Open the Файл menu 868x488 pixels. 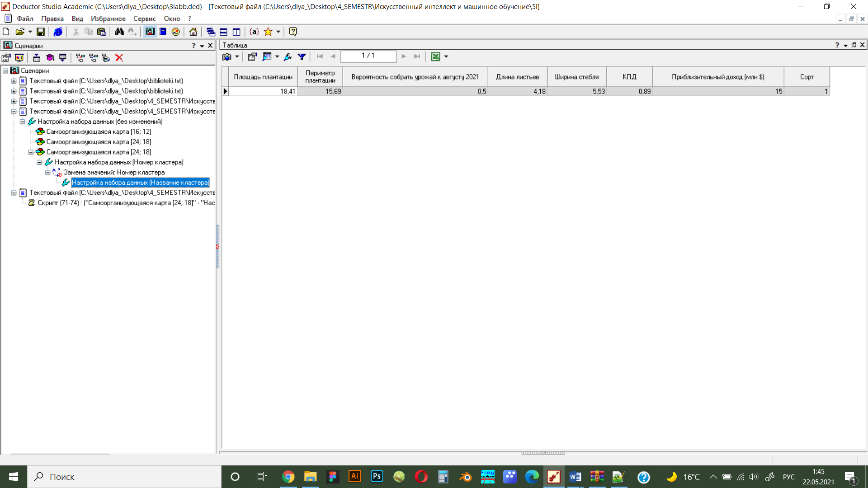click(x=25, y=19)
